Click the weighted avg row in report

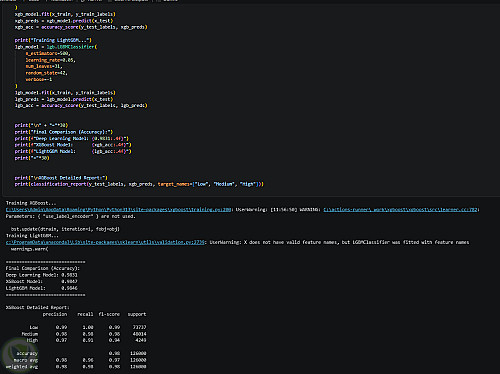pyautogui.click(x=76, y=367)
